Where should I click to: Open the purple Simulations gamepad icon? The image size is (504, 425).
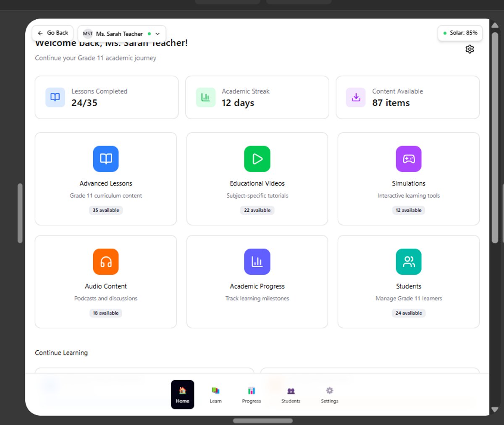[x=408, y=159]
